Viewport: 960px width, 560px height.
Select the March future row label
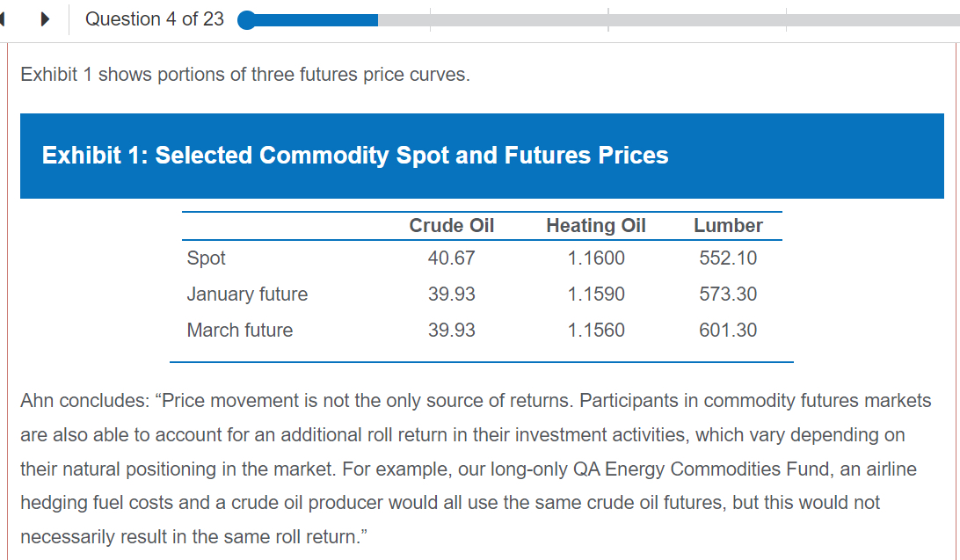pyautogui.click(x=240, y=331)
